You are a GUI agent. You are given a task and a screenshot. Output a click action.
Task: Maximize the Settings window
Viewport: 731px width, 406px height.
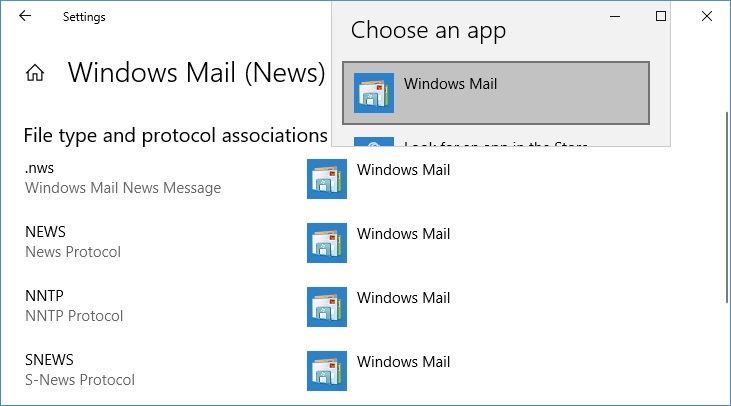[661, 16]
